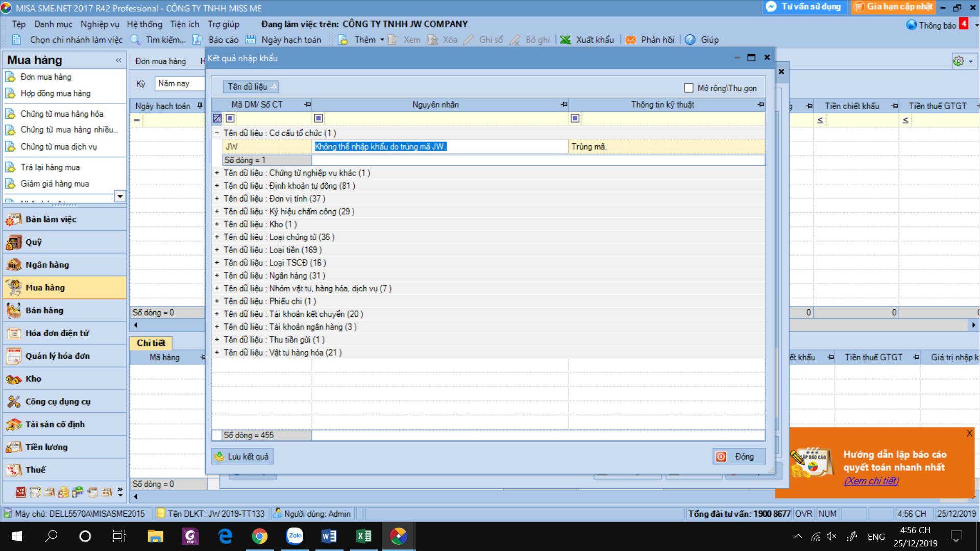Open Trả lại hàng mua link

pos(50,167)
